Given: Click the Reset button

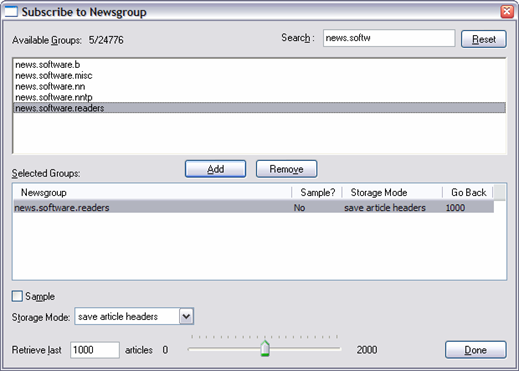Looking at the screenshot, I should pos(484,39).
